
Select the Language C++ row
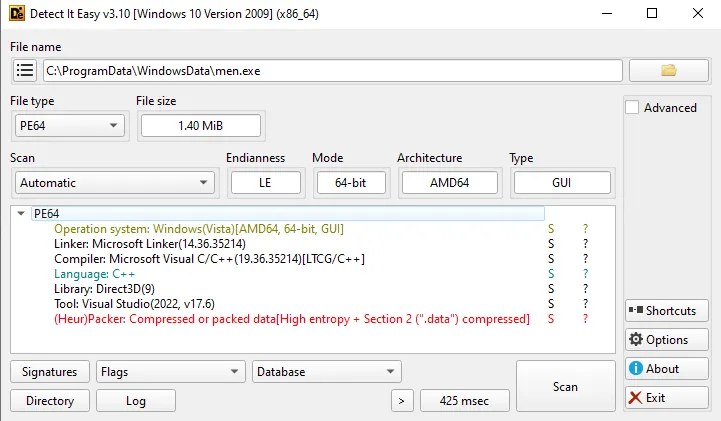[94, 274]
